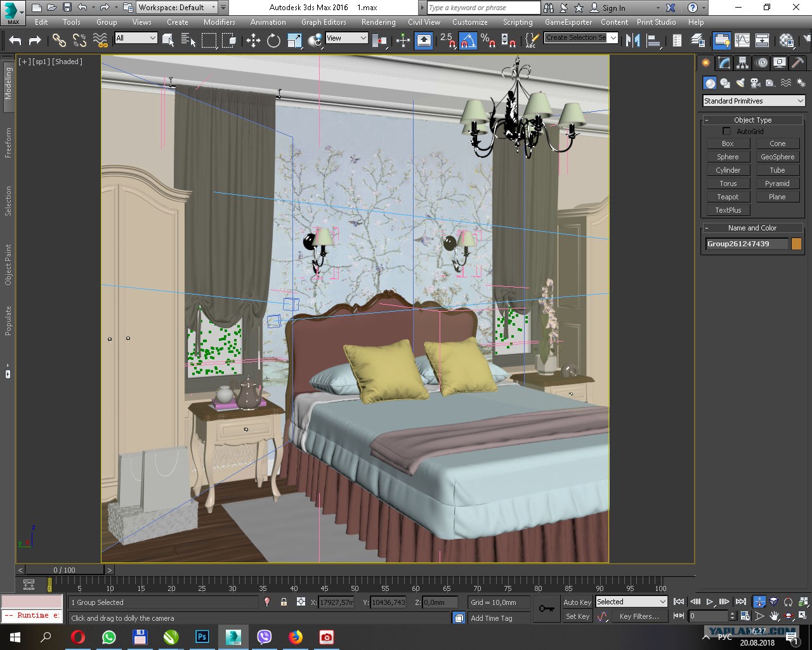Play the animation from playback controls
The image size is (812, 650).
click(710, 602)
